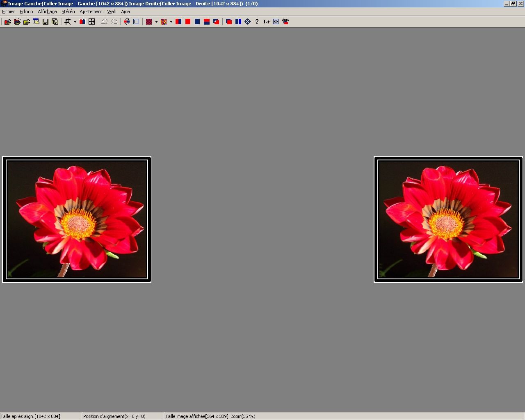This screenshot has width=525, height=420.
Task: Open the Stéréo menu
Action: tap(68, 11)
